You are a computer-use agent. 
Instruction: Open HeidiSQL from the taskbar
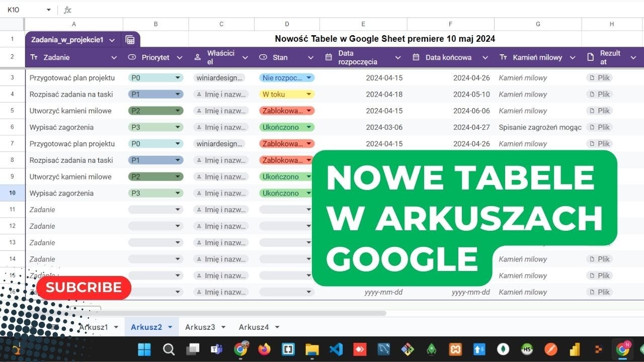tap(527, 349)
